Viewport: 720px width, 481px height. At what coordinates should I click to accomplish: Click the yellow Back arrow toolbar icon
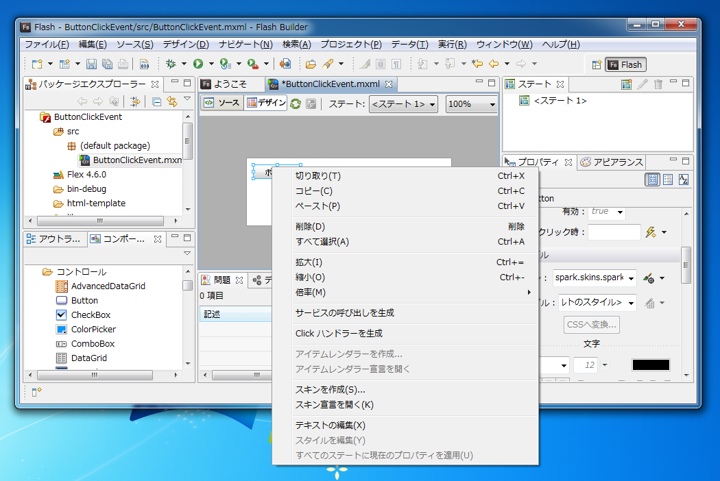(x=494, y=64)
